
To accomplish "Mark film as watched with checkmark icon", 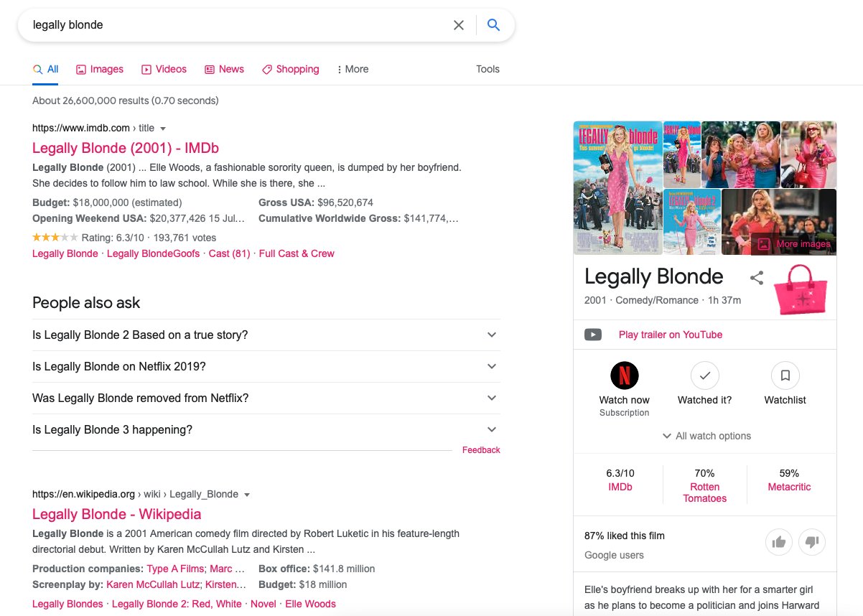I will tap(705, 375).
